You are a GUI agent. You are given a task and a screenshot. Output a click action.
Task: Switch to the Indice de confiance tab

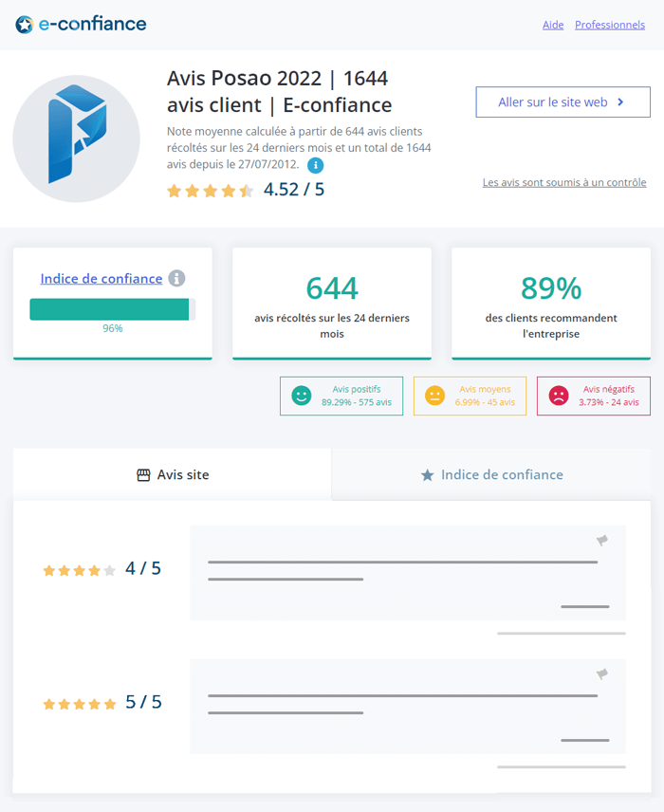(491, 474)
